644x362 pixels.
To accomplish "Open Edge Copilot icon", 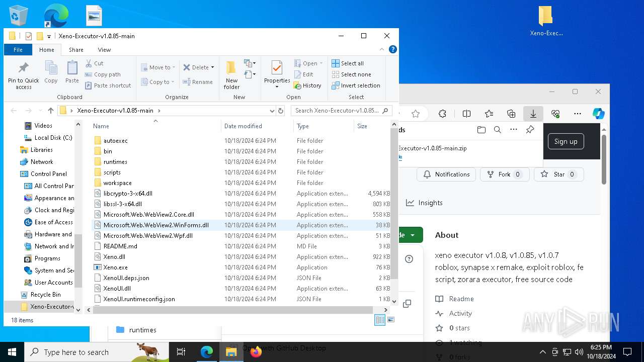I will [x=598, y=114].
